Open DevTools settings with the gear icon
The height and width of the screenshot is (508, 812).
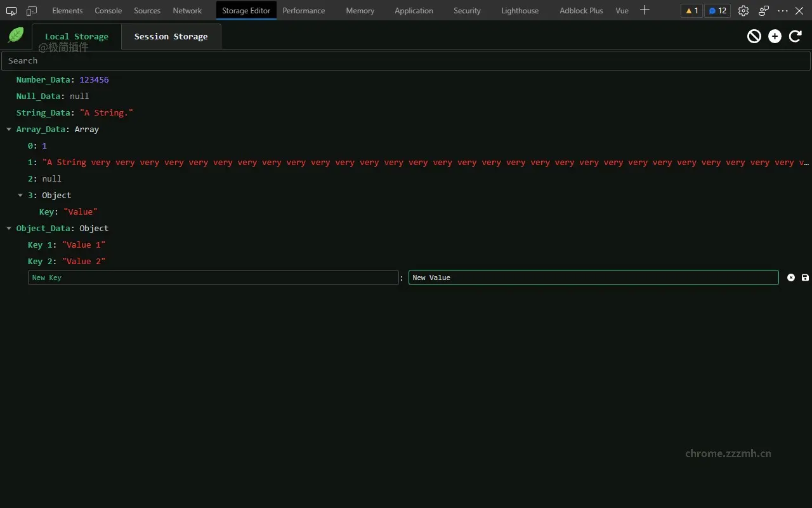tap(743, 11)
